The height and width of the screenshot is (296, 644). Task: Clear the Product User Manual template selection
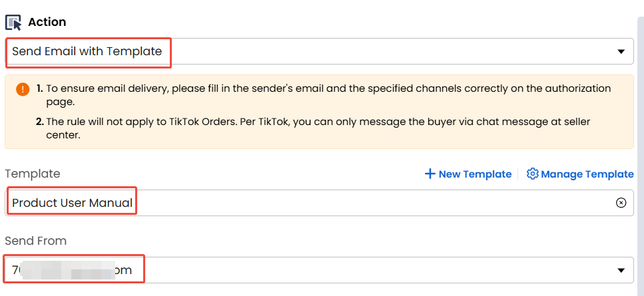(x=621, y=202)
